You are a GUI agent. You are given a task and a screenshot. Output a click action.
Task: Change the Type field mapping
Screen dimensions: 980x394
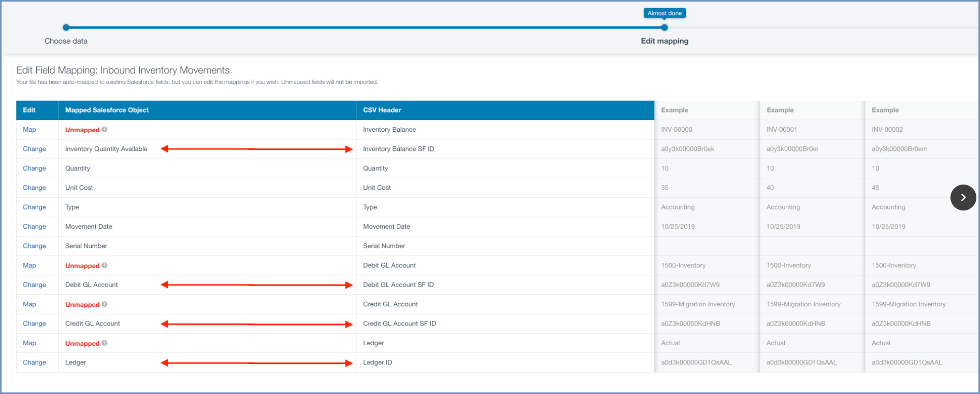34,207
